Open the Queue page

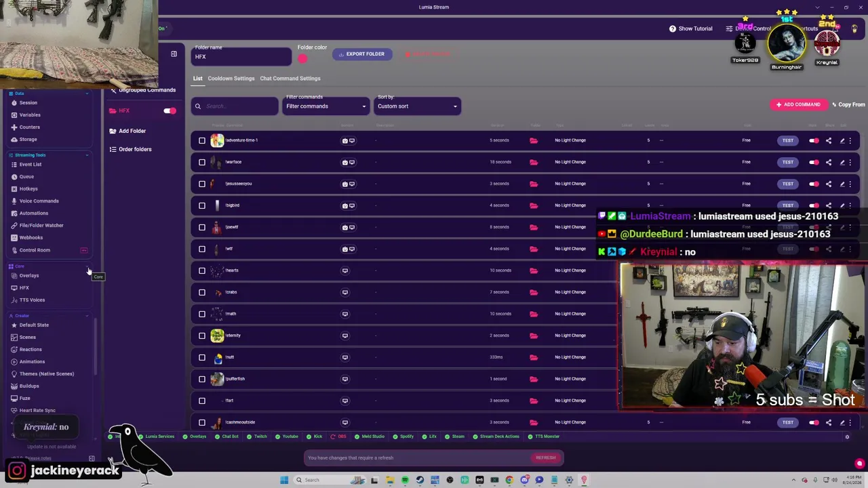(26, 176)
